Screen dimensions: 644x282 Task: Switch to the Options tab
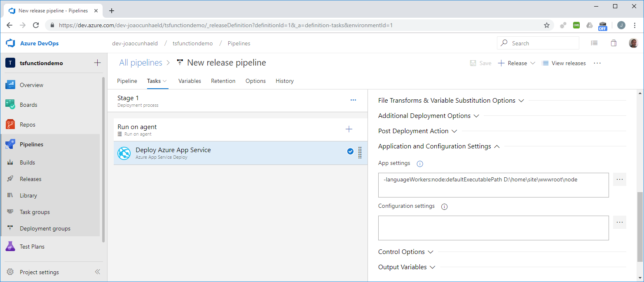point(255,81)
